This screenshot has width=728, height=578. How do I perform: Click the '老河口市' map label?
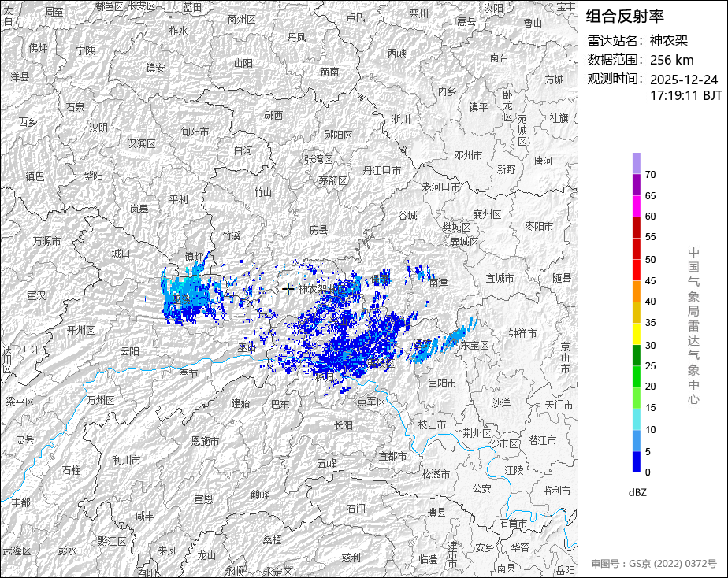point(440,187)
